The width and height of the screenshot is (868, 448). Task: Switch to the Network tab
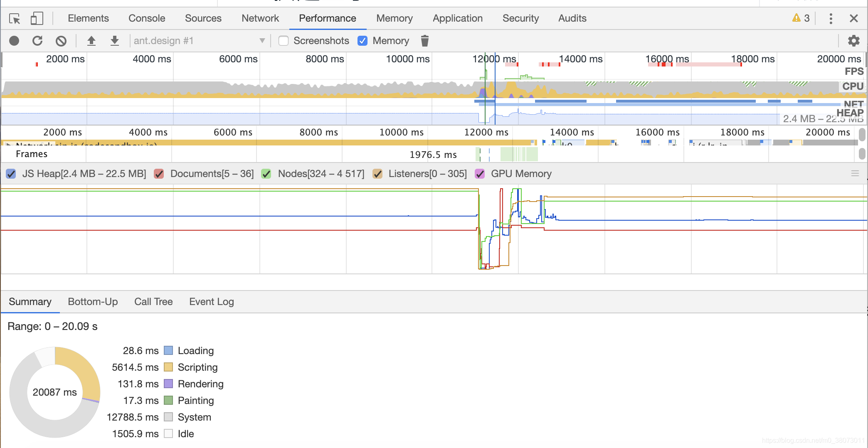click(260, 18)
